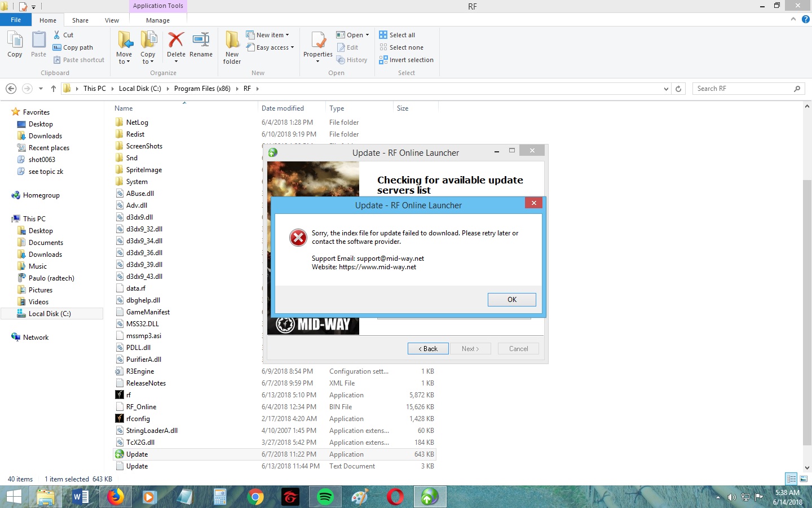Click Select none in the ribbon

(x=401, y=47)
